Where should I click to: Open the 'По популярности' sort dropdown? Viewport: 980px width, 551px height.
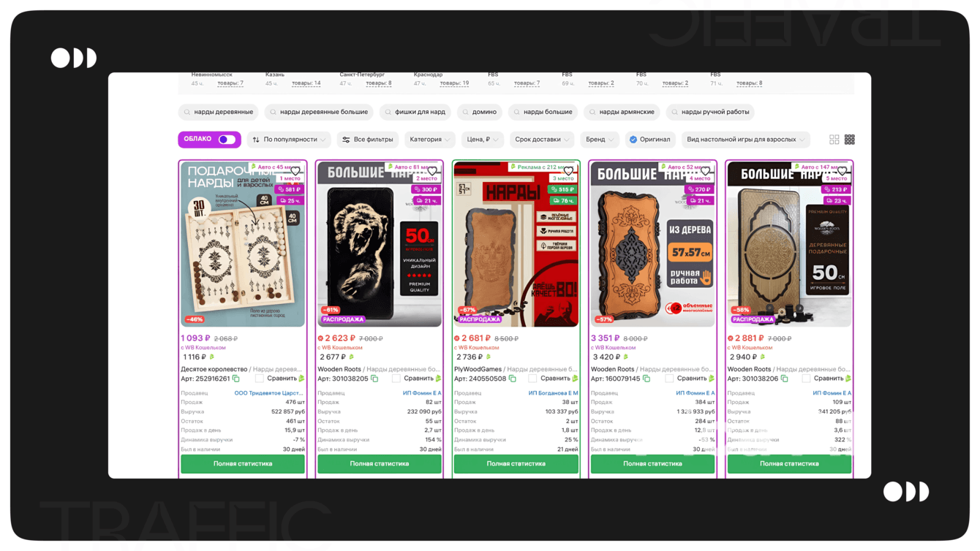pyautogui.click(x=289, y=140)
